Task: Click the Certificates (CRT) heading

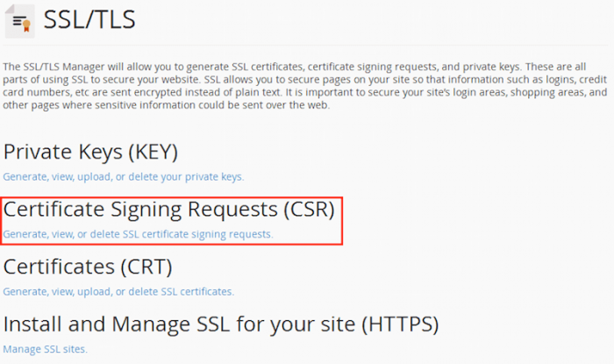Action: pos(88,267)
